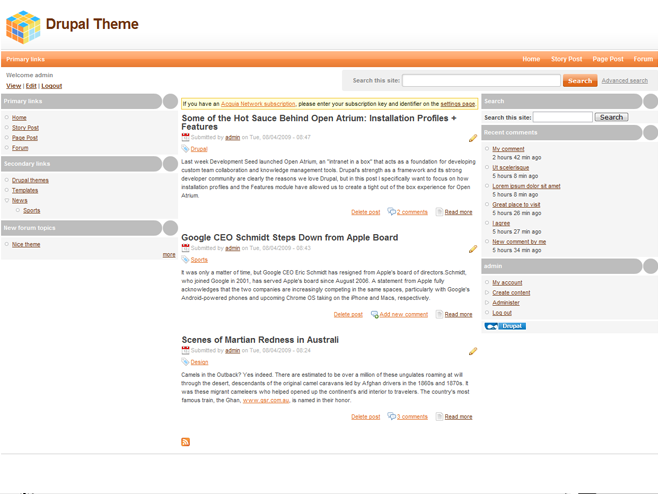
Task: Open the Advanced search link
Action: click(x=624, y=81)
